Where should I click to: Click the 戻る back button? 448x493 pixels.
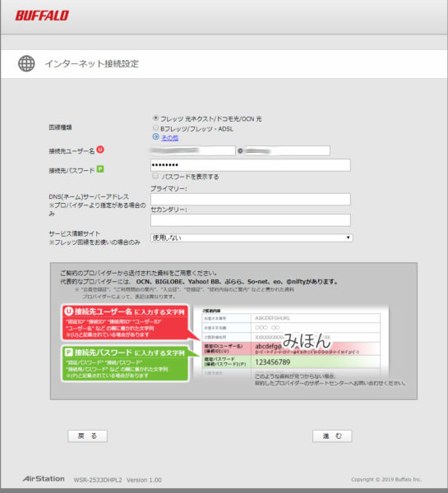87,435
